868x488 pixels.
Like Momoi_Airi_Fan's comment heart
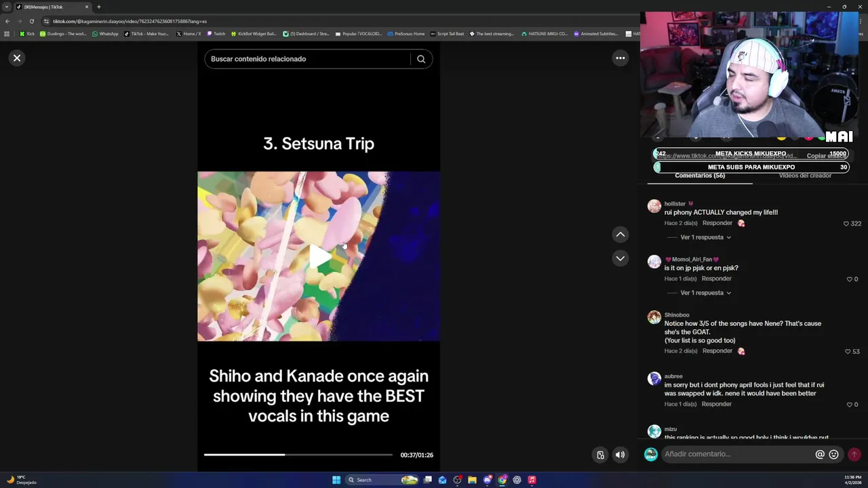(849, 279)
